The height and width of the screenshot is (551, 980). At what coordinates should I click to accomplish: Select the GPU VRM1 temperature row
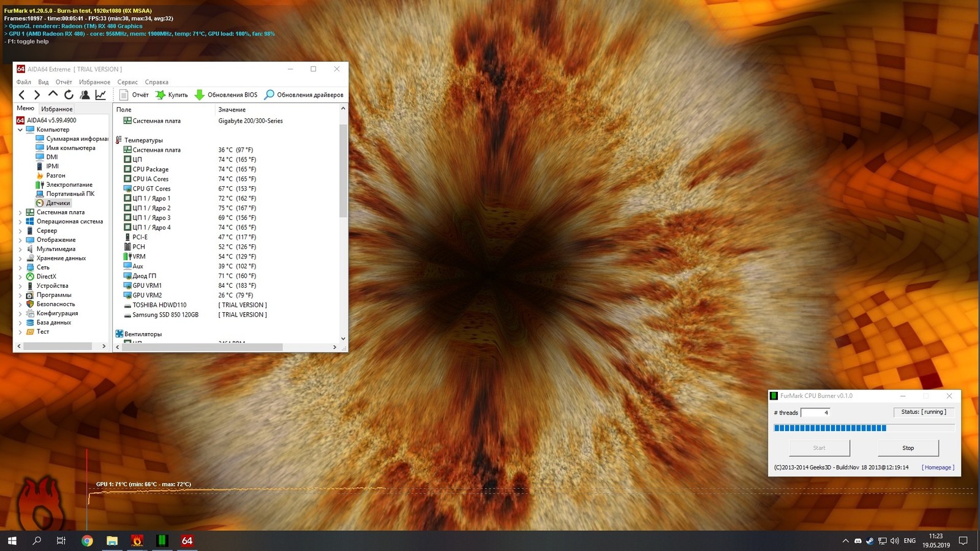pyautogui.click(x=226, y=286)
